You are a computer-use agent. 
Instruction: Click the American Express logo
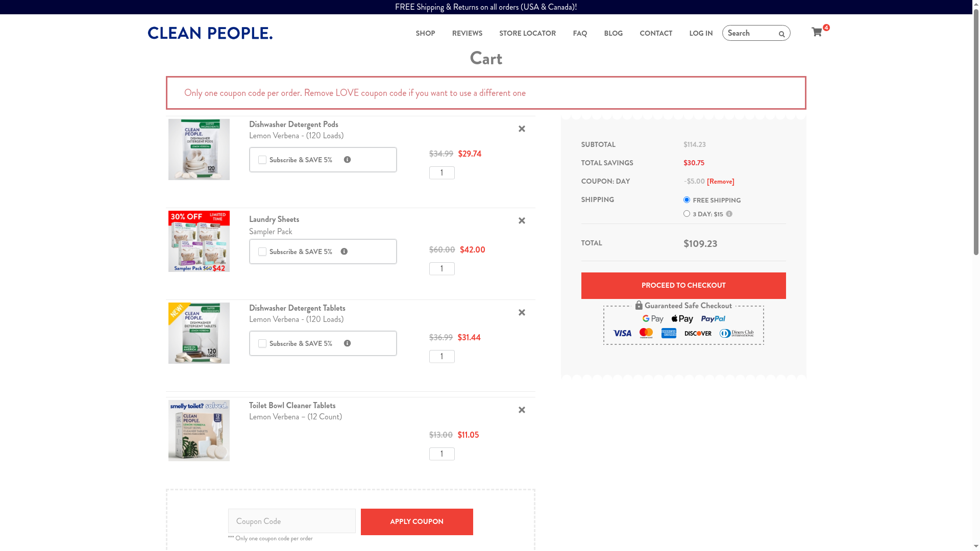click(x=669, y=333)
